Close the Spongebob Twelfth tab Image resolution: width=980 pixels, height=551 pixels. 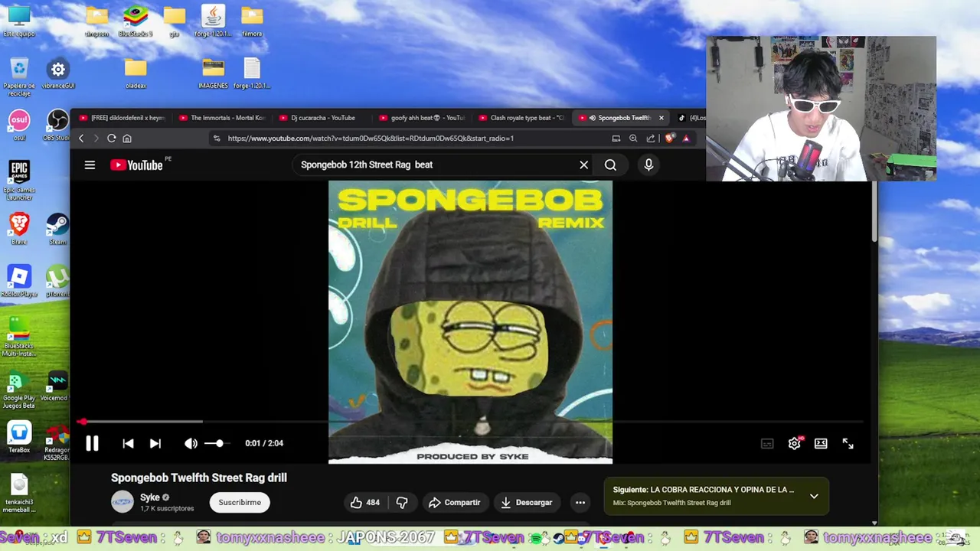(661, 118)
